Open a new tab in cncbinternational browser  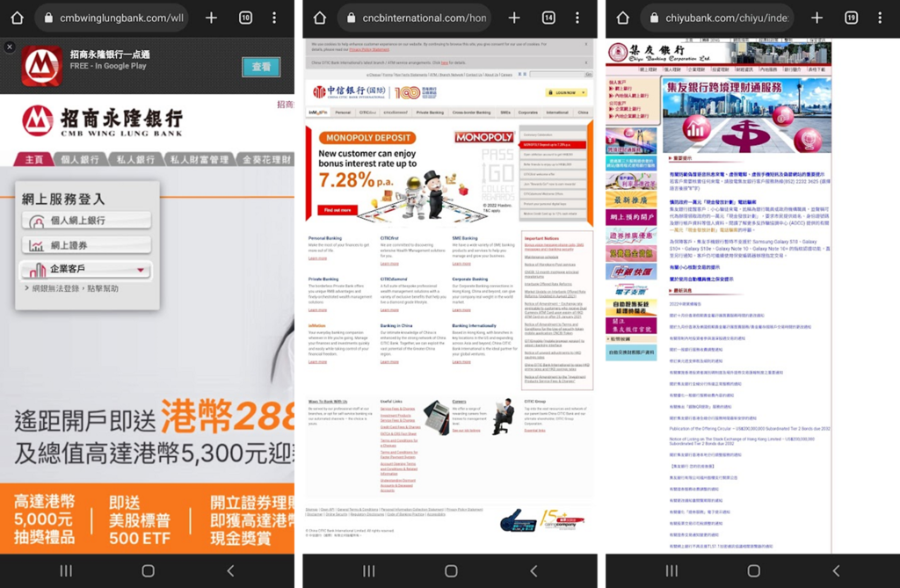pos(514,18)
